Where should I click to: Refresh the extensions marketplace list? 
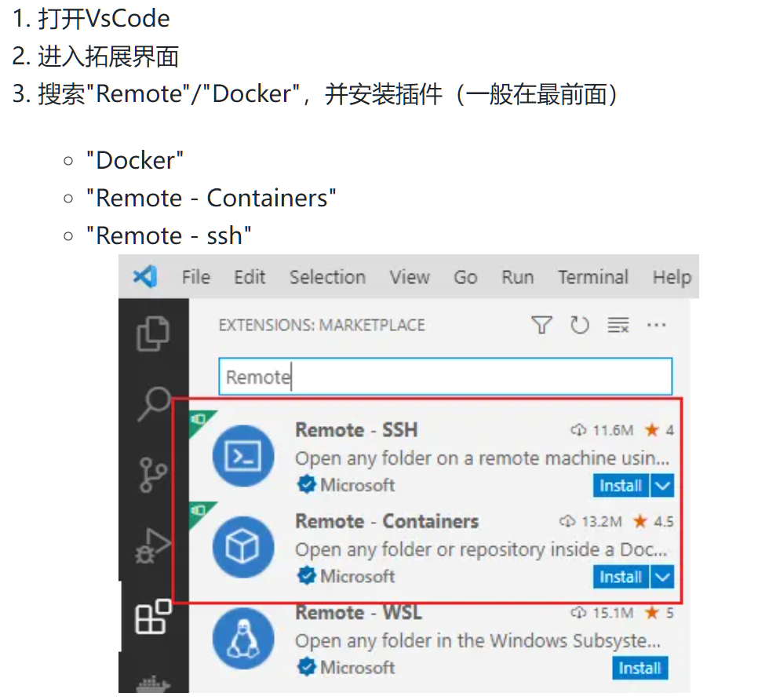[x=580, y=325]
